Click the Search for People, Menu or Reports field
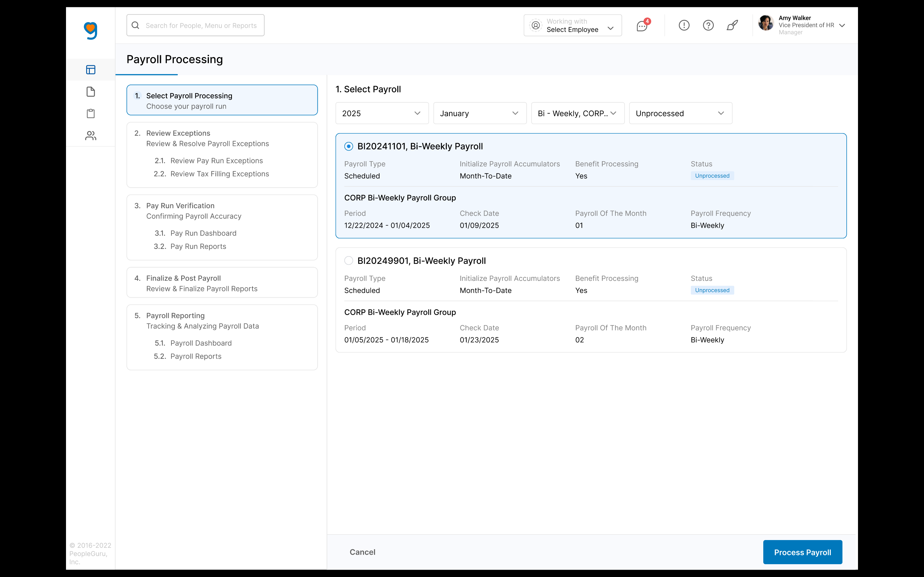The height and width of the screenshot is (577, 924). click(195, 25)
